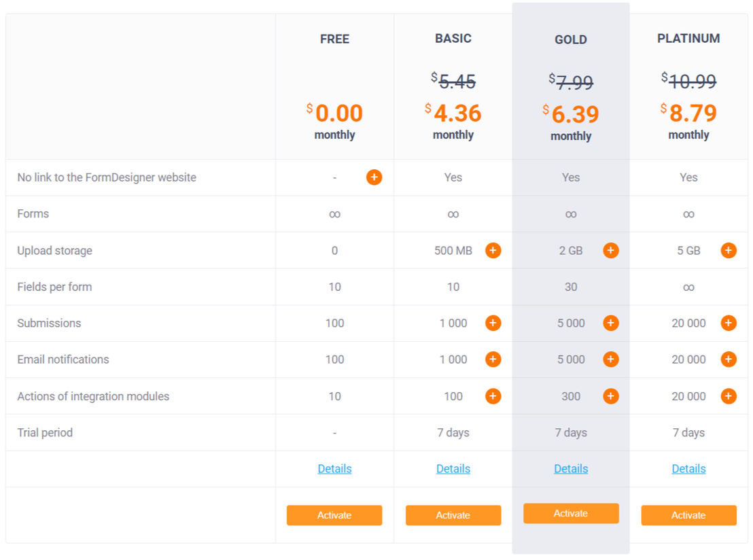Click the crossed-out $5.45 price
The height and width of the screenshot is (560, 753).
coord(453,81)
